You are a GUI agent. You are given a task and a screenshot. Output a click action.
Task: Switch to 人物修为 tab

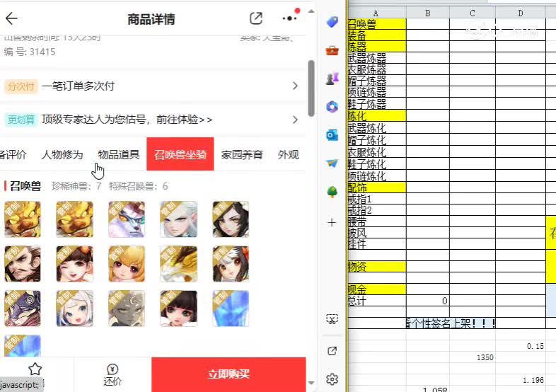(62, 155)
